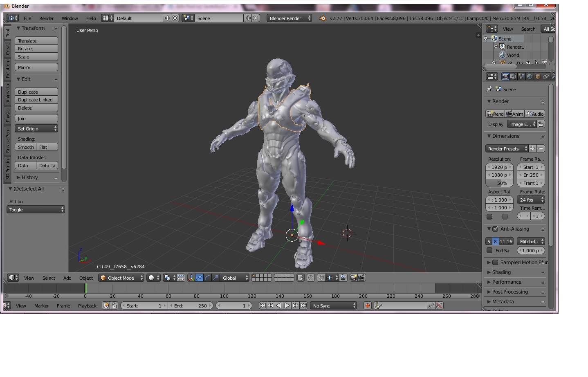
Task: Toggle the snap magnet icon
Action: (321, 278)
